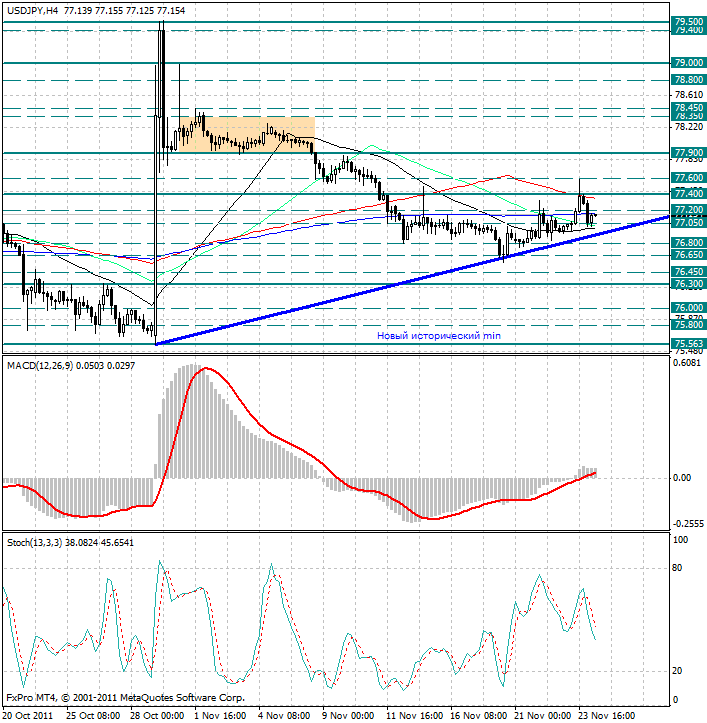Click the 16 Nov 08:00 time label
This screenshot has height=723, width=707.
(475, 715)
